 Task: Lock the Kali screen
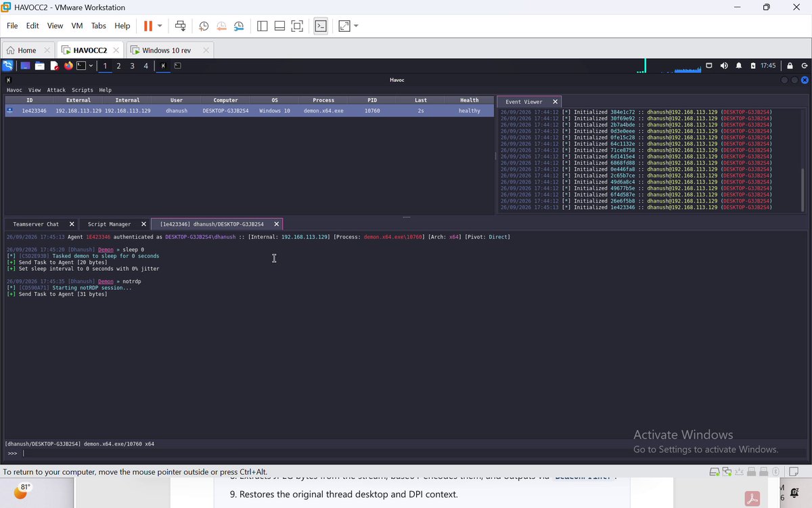790,66
